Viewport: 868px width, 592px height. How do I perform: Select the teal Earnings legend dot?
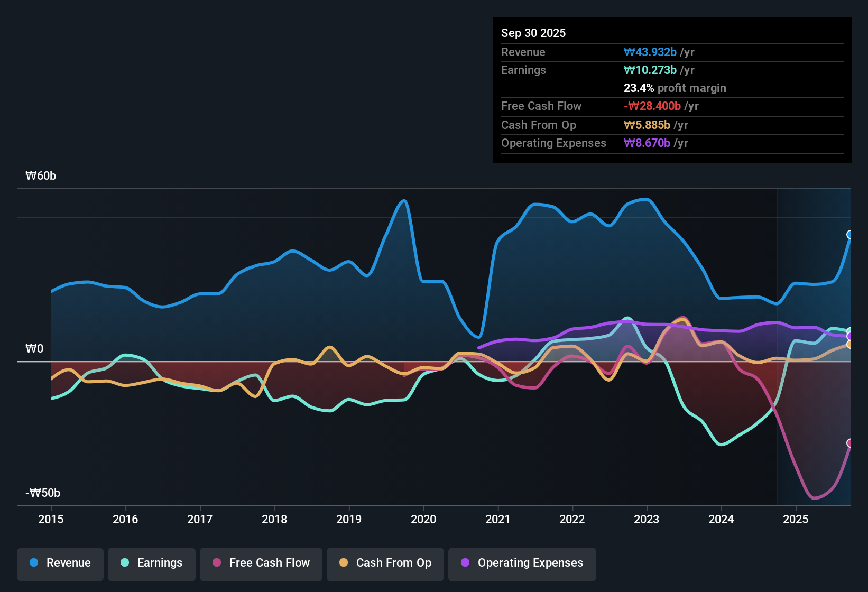point(125,563)
